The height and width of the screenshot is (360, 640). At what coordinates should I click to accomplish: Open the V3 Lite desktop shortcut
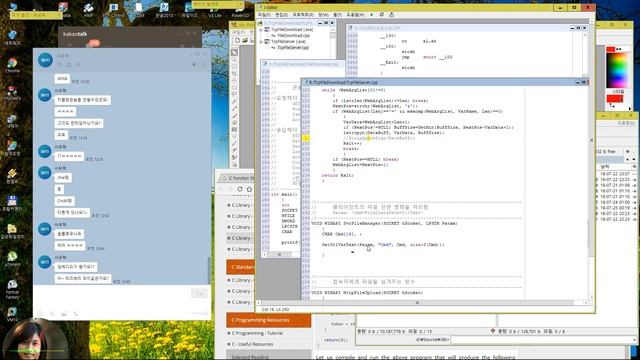click(x=214, y=10)
